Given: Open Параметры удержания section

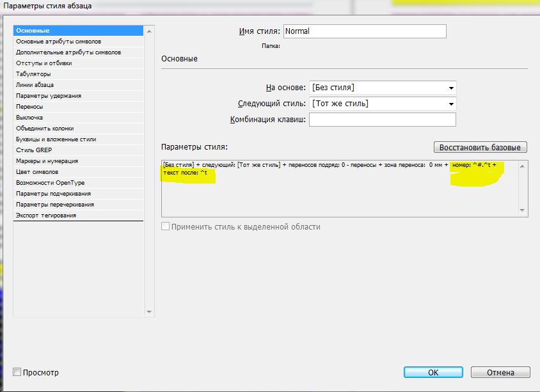Looking at the screenshot, I should (x=78, y=96).
